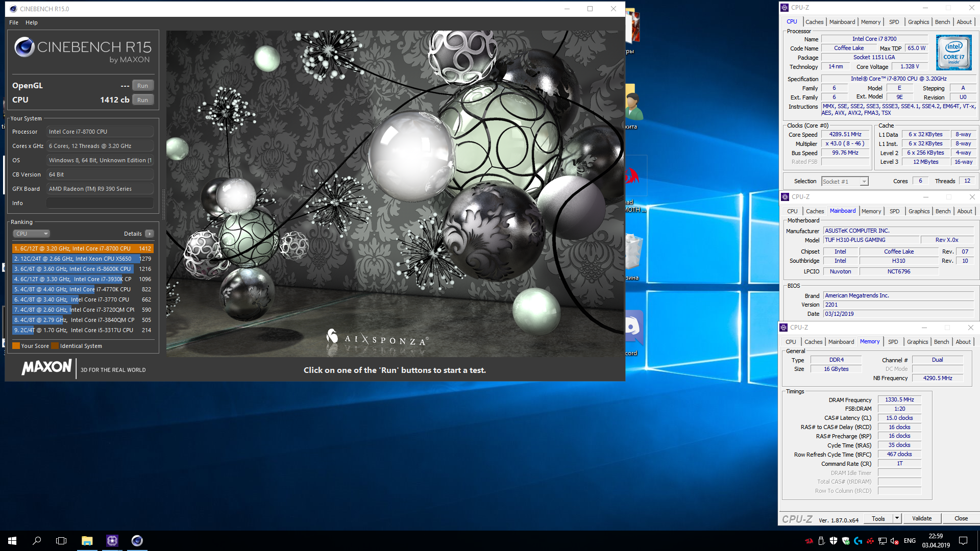
Task: Open Graphics tab in middle CPU-Z window
Action: [919, 211]
